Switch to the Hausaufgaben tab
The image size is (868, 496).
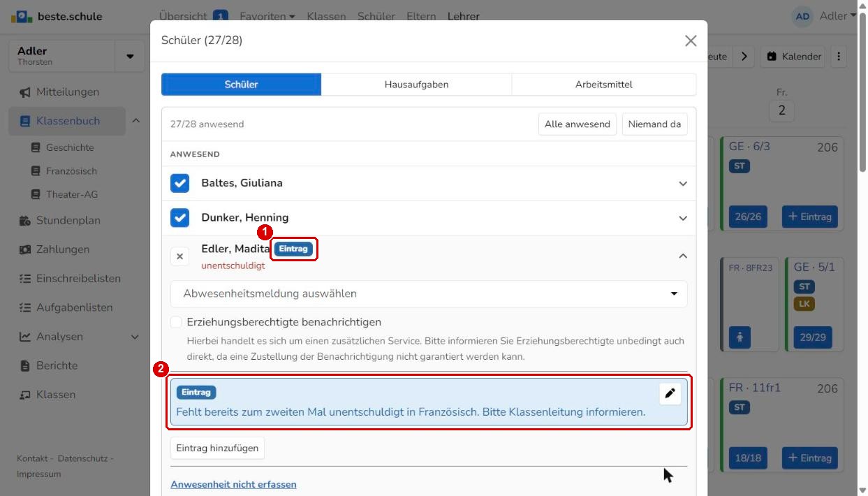coord(416,85)
